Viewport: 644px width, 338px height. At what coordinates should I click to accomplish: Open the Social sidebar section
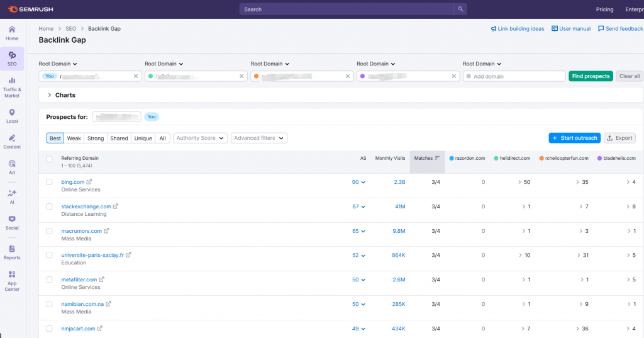coord(12,223)
